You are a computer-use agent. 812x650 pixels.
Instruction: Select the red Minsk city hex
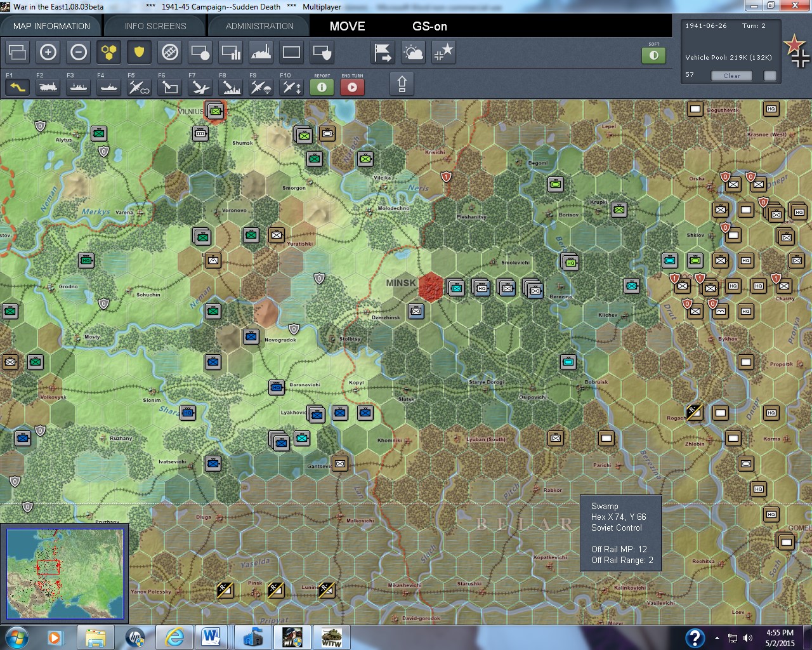click(x=431, y=287)
